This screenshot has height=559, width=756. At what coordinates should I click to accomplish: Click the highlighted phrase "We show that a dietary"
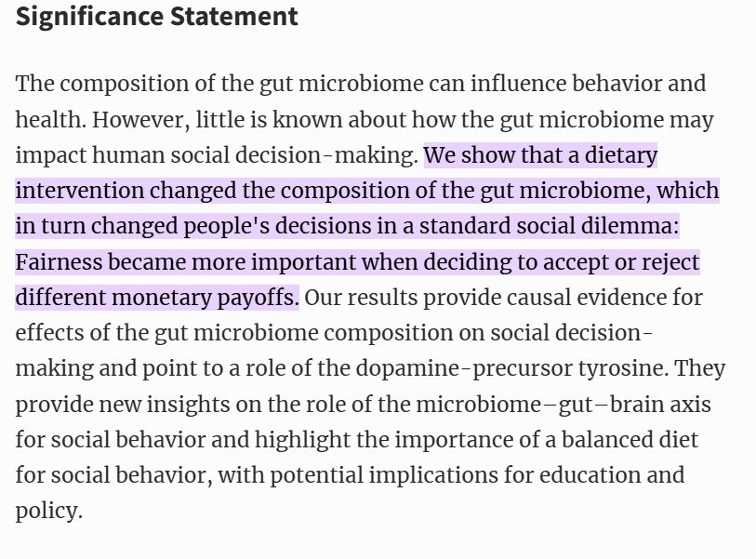click(540, 155)
